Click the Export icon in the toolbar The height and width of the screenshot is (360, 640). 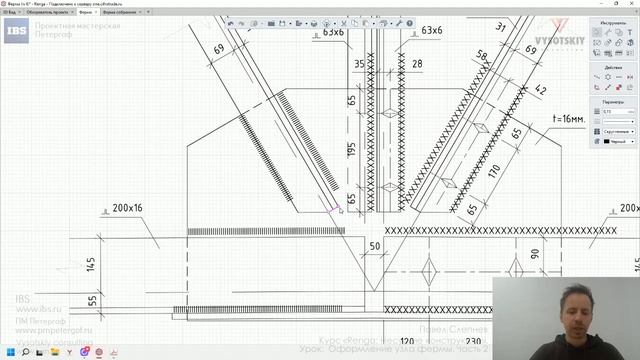(299, 24)
